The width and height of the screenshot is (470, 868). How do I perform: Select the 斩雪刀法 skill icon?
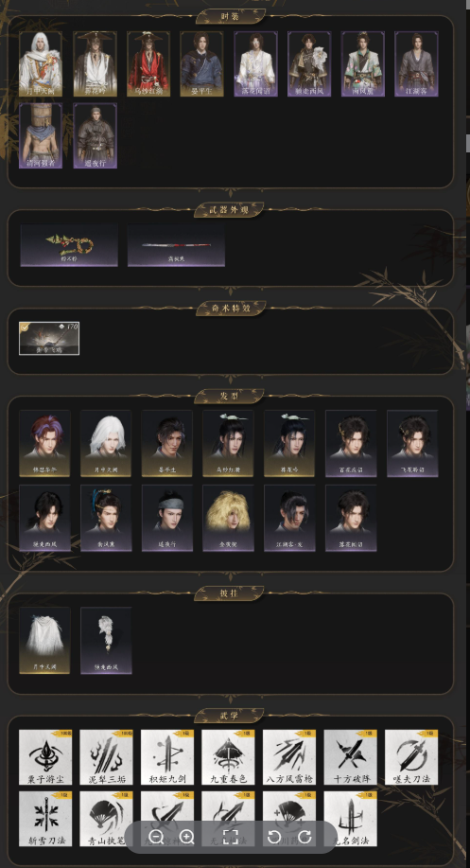tap(45, 819)
